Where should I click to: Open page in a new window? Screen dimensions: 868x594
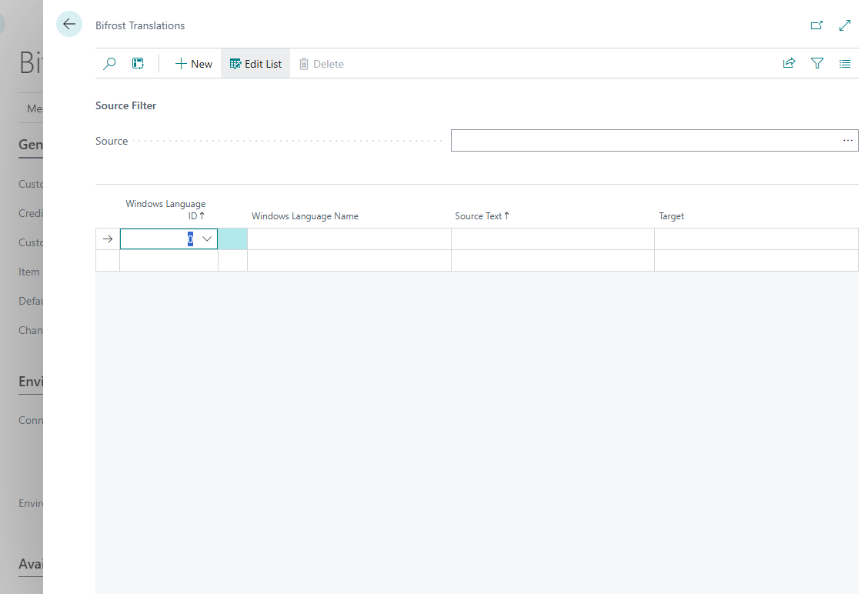tap(816, 25)
